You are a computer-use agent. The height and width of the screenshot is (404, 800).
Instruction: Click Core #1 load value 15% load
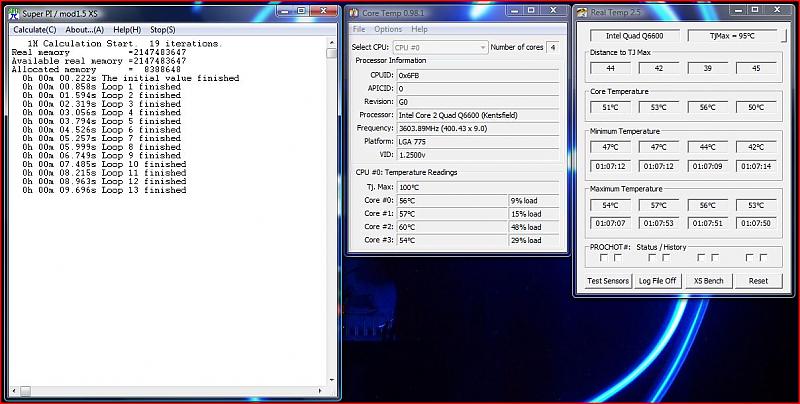pos(534,214)
